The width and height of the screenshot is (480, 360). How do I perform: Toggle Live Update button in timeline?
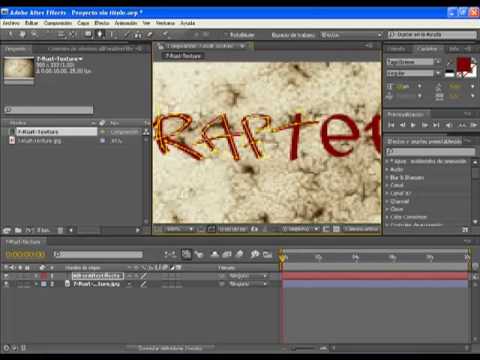[x=186, y=255]
